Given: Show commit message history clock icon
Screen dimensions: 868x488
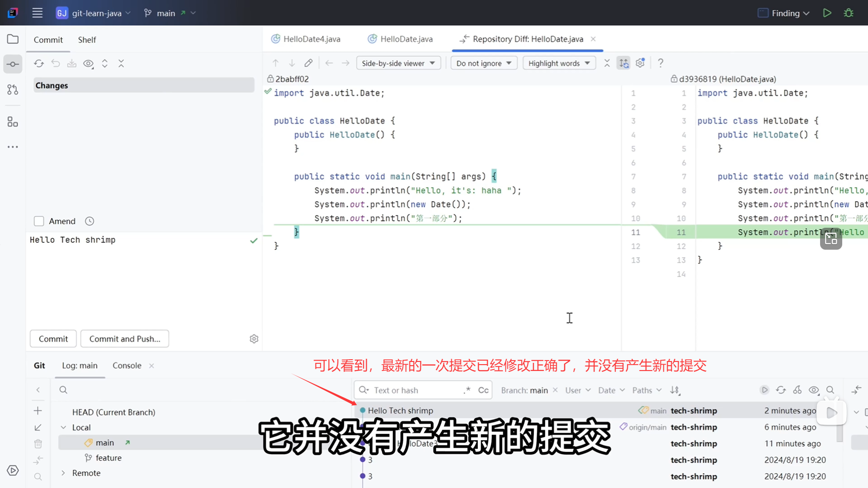Looking at the screenshot, I should pos(90,221).
